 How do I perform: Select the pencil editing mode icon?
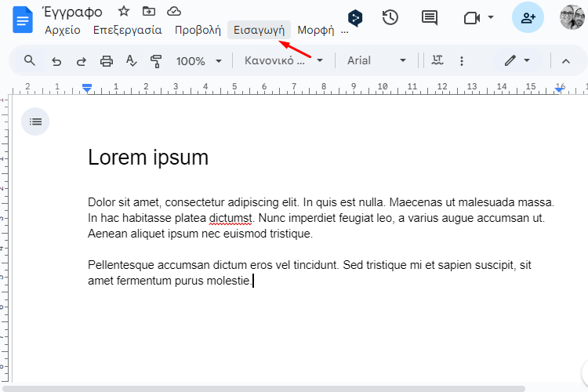pyautogui.click(x=510, y=60)
